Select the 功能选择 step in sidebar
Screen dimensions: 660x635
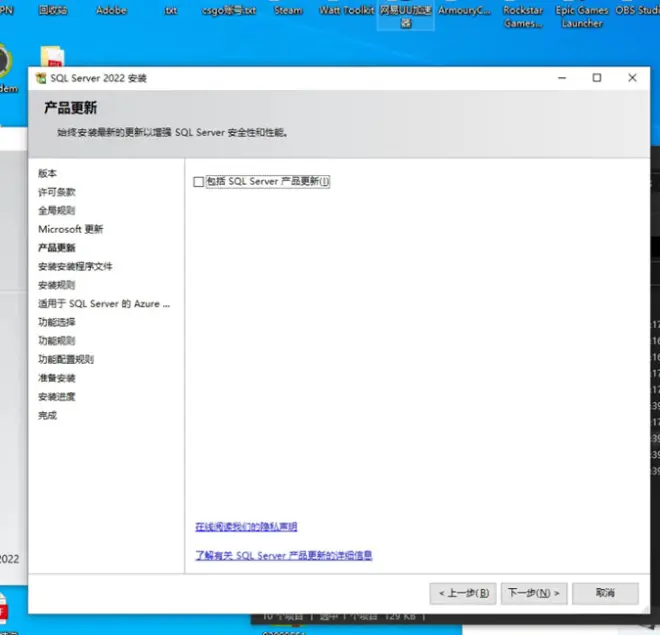tap(57, 322)
